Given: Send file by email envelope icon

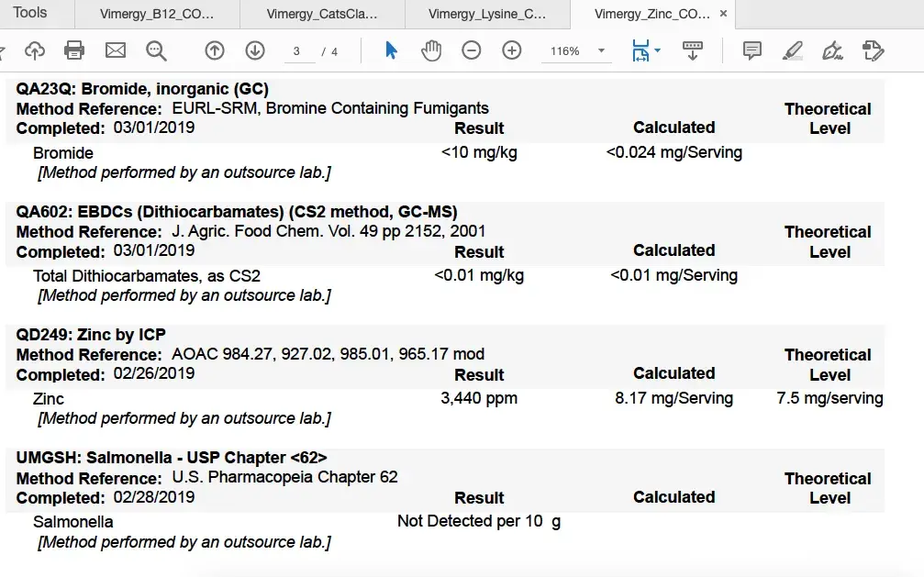Looking at the screenshot, I should click(x=116, y=51).
